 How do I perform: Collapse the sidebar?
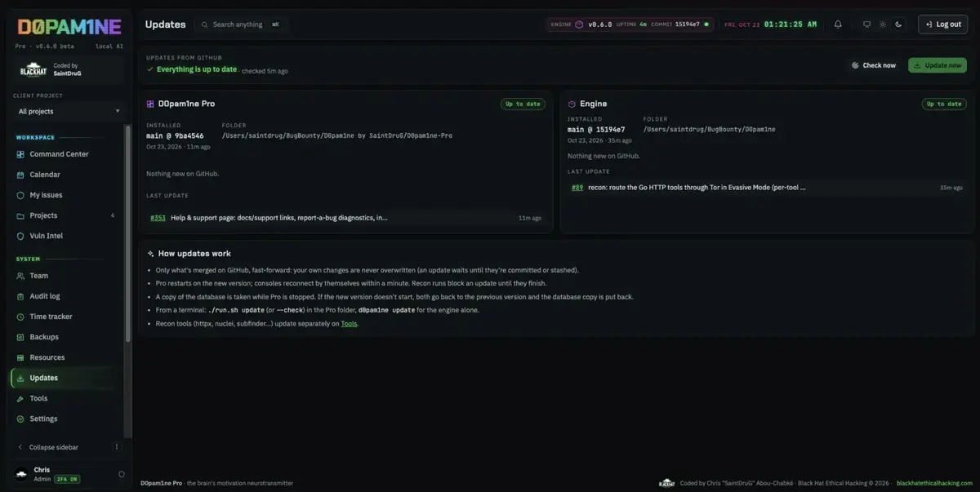click(54, 447)
